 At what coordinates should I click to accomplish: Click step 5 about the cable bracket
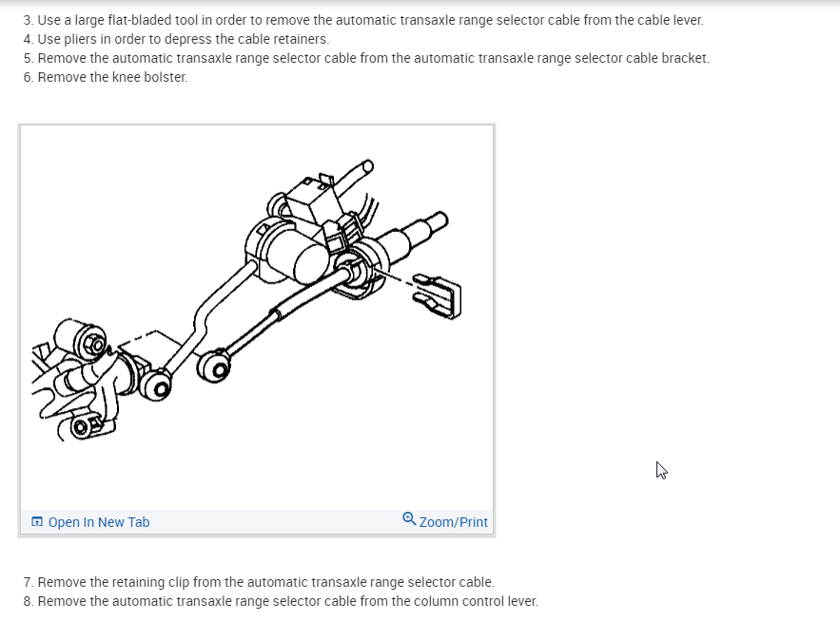(x=366, y=58)
